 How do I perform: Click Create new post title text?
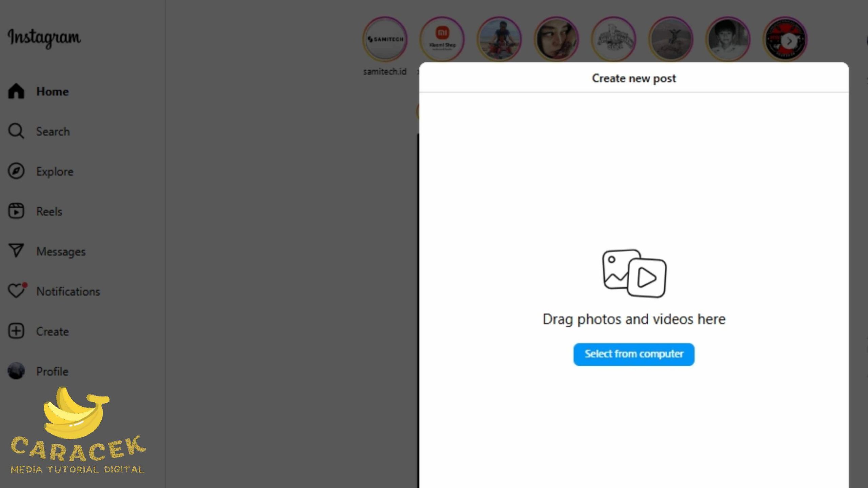coord(634,78)
